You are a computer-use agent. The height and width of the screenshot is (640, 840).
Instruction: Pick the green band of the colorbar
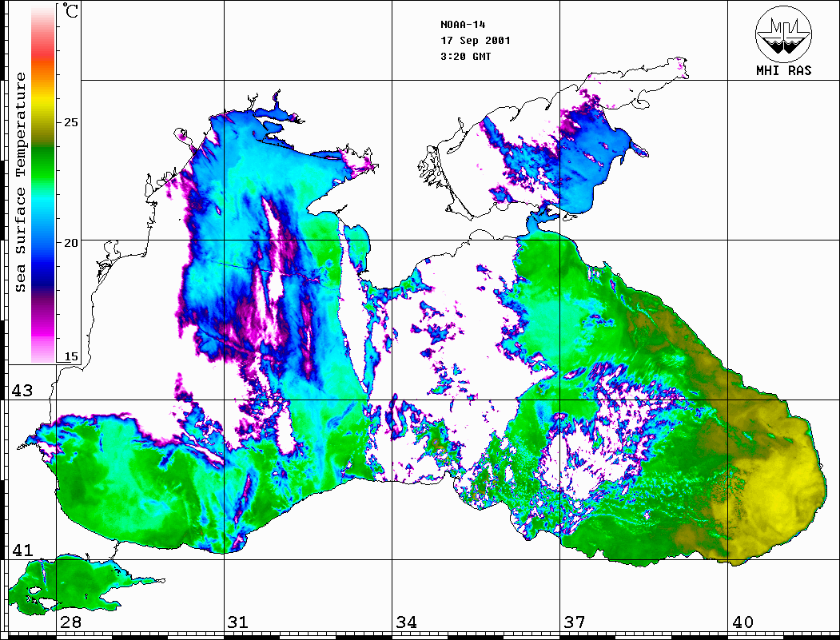click(43, 163)
